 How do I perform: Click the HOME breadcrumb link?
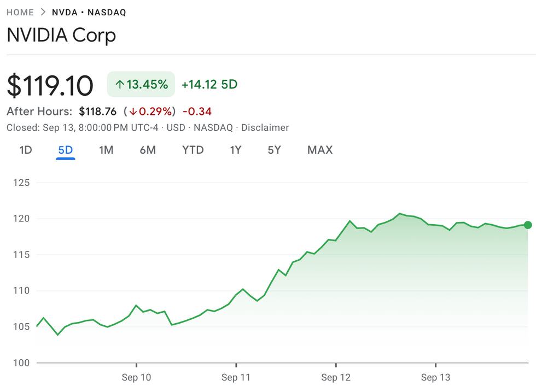[x=20, y=12]
